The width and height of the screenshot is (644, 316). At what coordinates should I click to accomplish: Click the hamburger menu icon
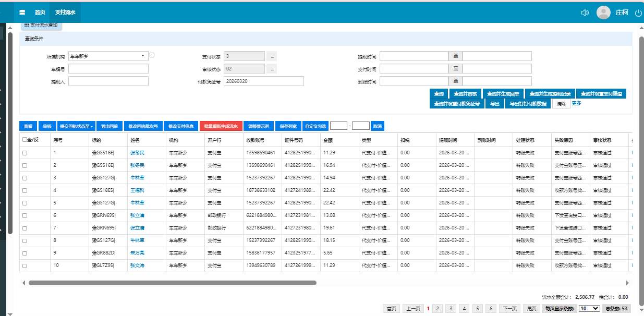(x=22, y=12)
